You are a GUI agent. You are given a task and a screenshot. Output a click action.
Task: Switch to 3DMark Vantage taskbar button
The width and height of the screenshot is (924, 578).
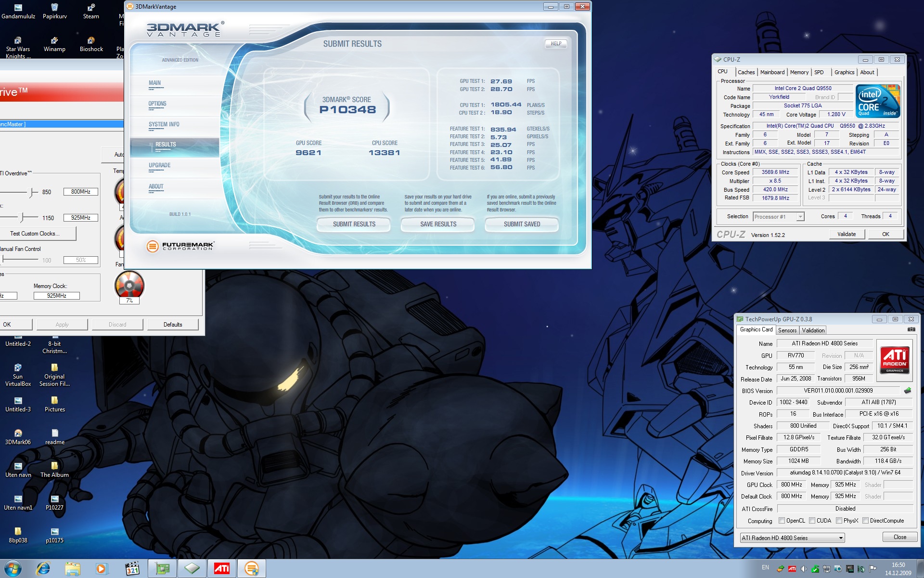251,569
